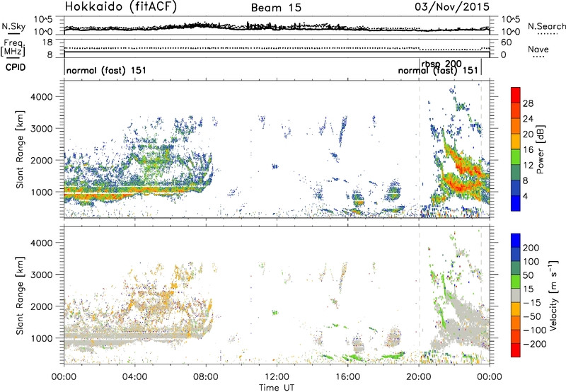Click the "Time UT" axis title
566x392 pixels.
pos(277,388)
